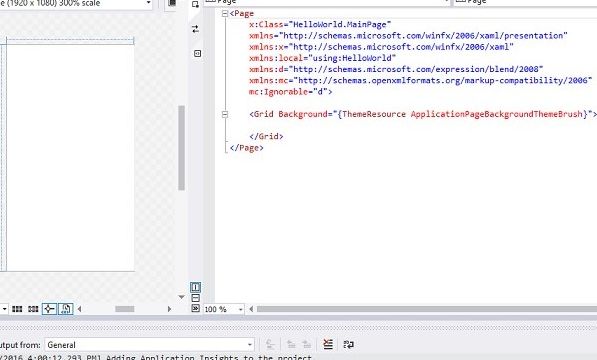Toggle snapping to snaplines icon

tap(49, 309)
